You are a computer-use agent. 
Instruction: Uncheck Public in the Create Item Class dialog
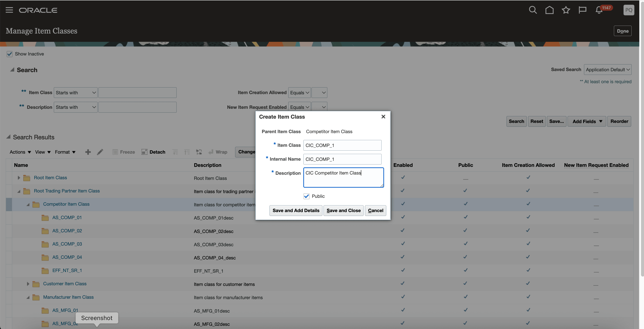coord(306,196)
